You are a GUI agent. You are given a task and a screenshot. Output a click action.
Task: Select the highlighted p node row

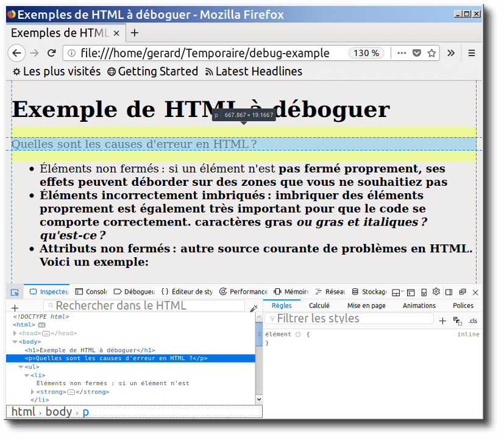pos(130,358)
